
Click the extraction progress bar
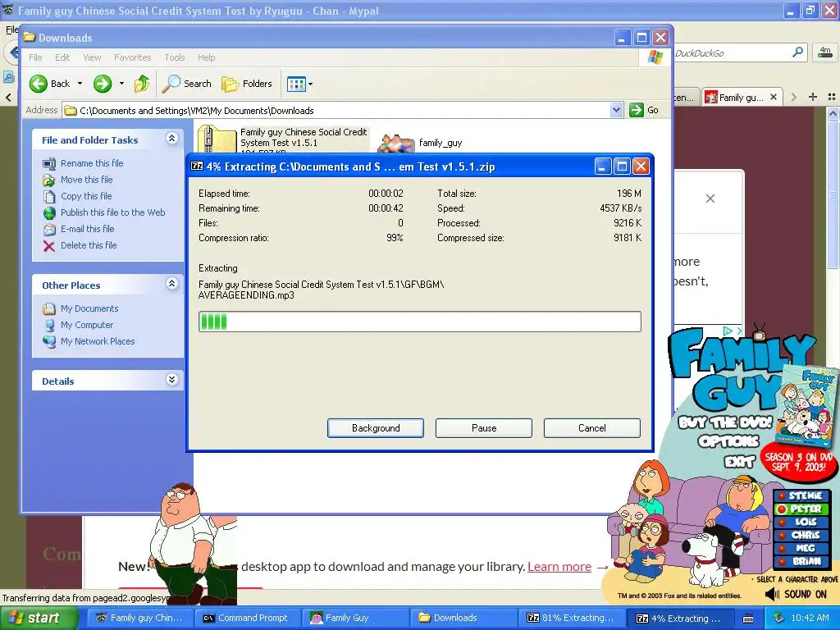click(x=419, y=322)
